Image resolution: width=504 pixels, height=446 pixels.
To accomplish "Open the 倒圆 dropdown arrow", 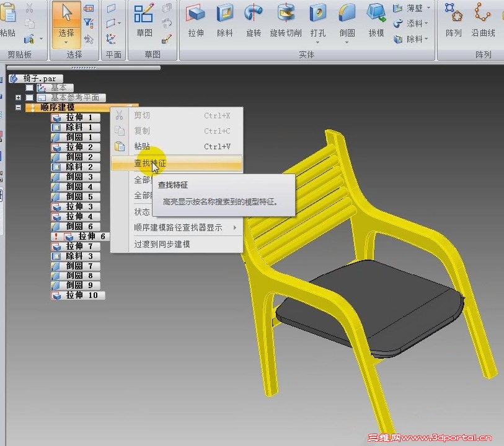I will pos(347,42).
